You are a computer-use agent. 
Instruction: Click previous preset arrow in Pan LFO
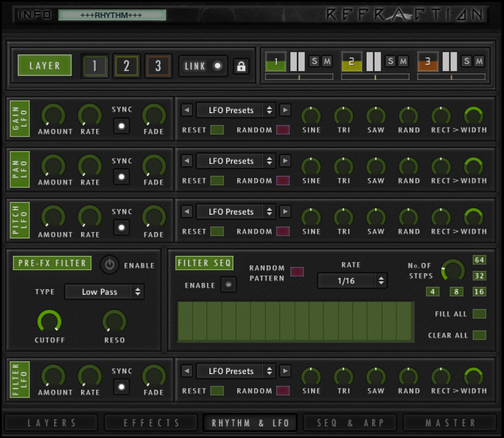(187, 161)
